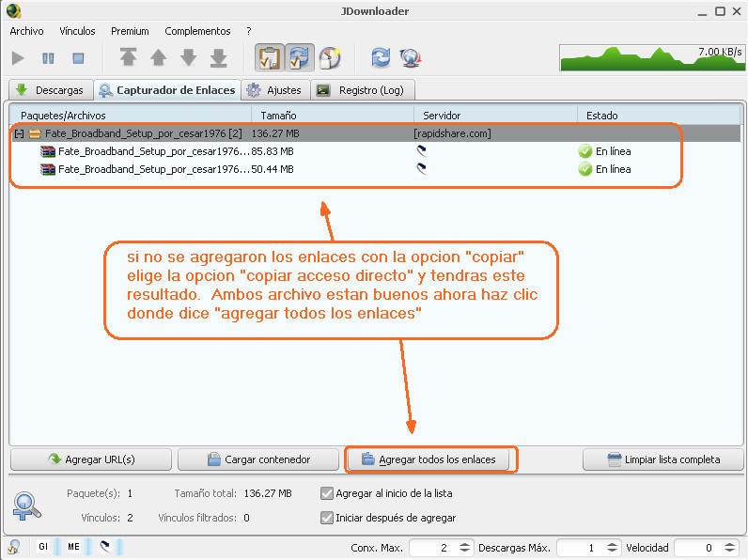Screen dimensions: 748x560
Task: Collapse the Fate_Broadband_Setup package tree
Action: (19, 134)
